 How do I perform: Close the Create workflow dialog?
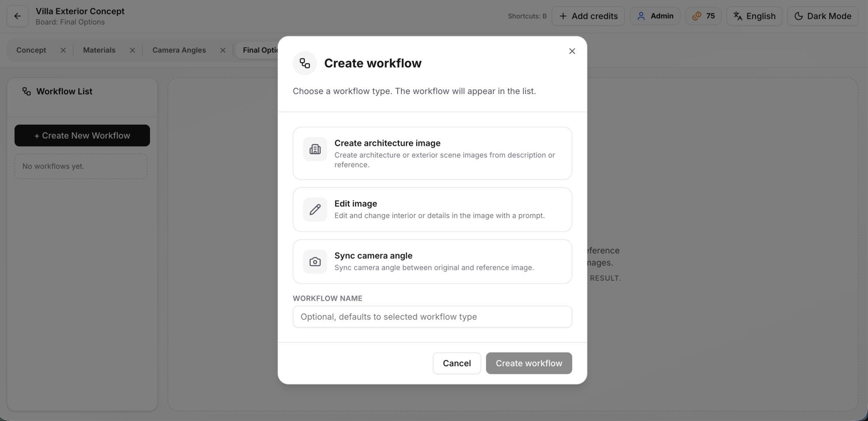pos(572,51)
